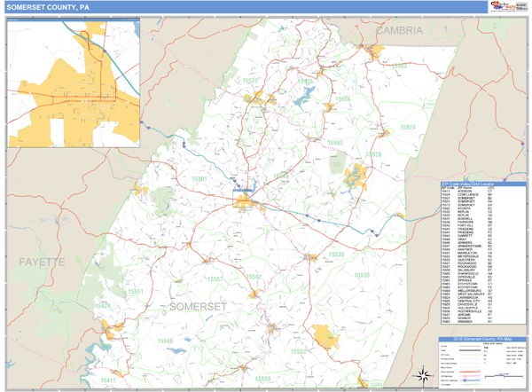
Task: Click ZIP code label 15552
Action: tap(299, 351)
